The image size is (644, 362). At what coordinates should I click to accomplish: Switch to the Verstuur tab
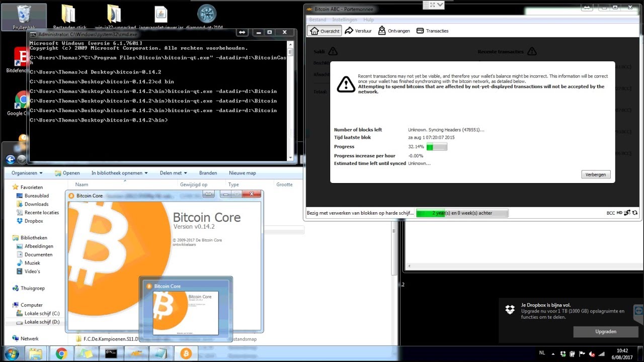point(358,31)
